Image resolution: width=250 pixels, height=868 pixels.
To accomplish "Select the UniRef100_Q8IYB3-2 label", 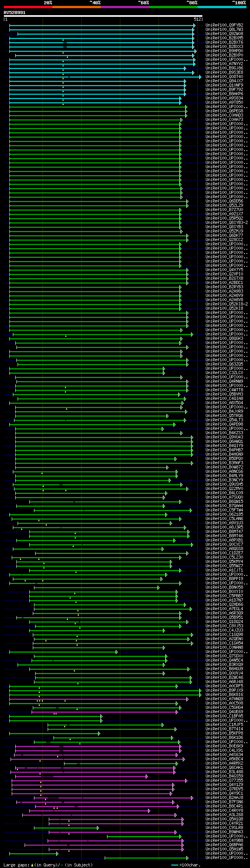I will tap(227, 223).
